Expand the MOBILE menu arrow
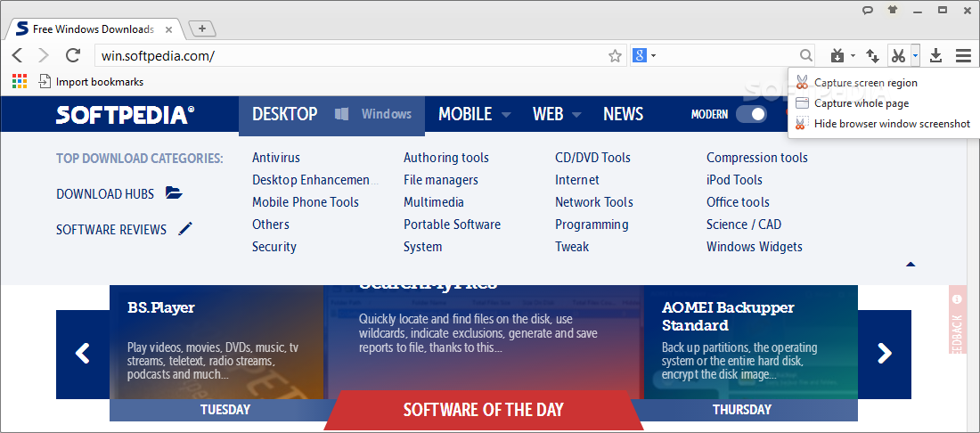The width and height of the screenshot is (980, 433). coord(506,115)
